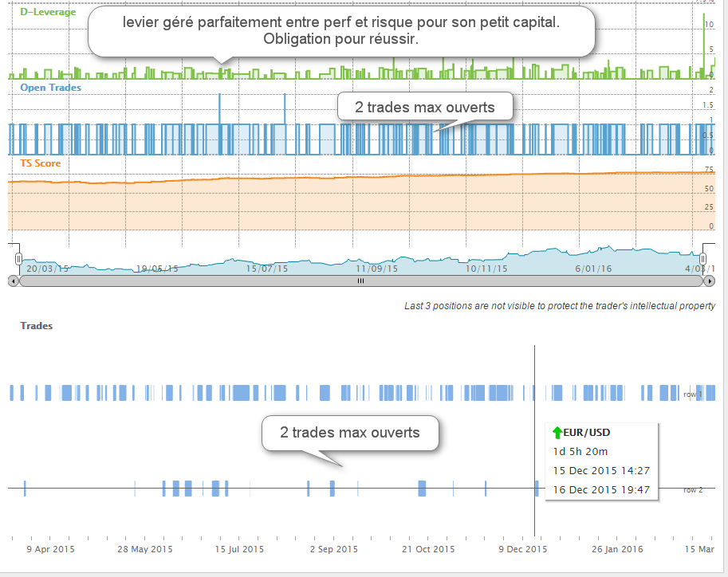Click the 26 Jan 2016 axis label

coord(616,548)
